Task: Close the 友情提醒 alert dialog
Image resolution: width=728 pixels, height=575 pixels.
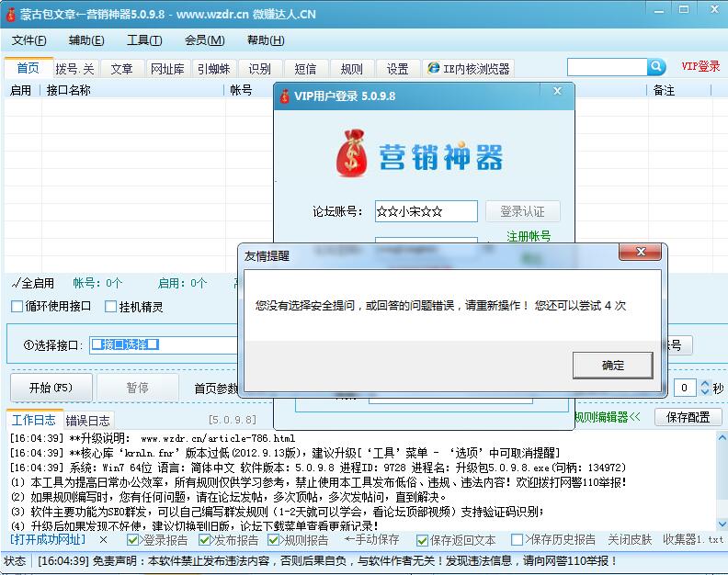Action: click(641, 252)
